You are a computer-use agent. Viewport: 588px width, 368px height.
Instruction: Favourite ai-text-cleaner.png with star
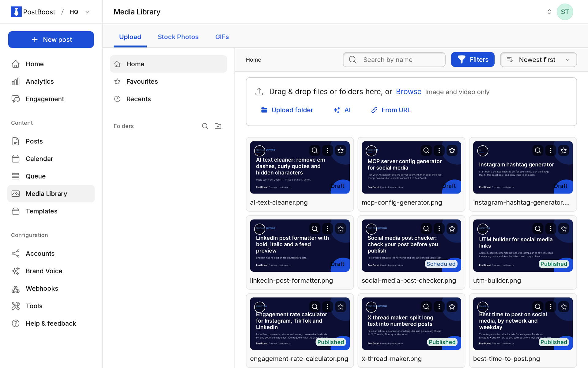tap(340, 150)
